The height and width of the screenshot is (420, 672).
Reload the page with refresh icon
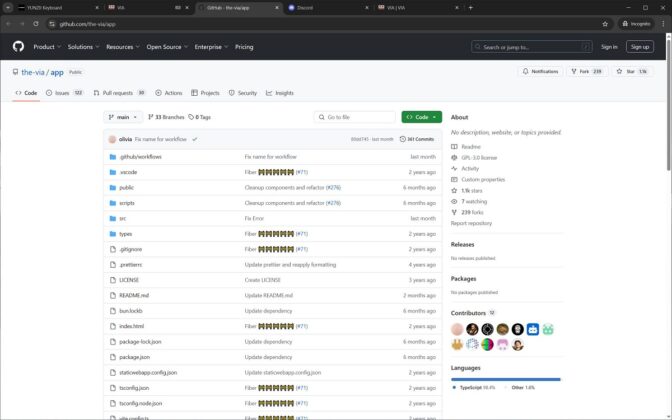36,24
